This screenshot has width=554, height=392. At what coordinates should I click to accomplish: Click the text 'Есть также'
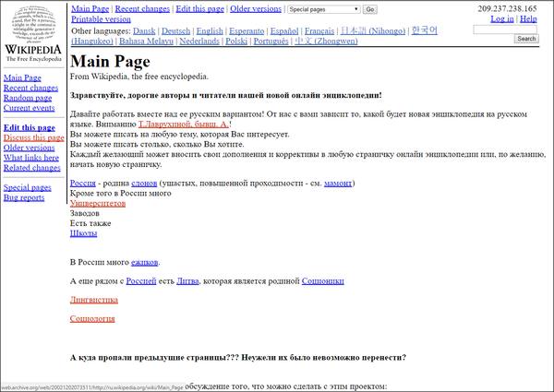pos(90,223)
